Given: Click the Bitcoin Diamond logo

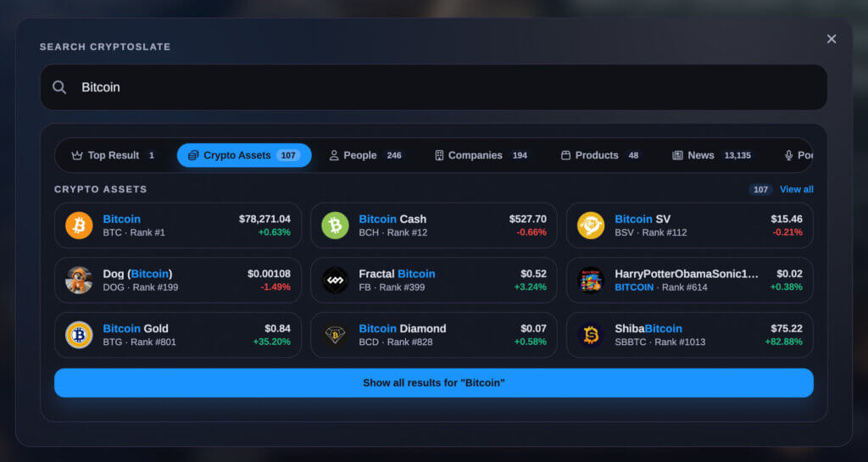Looking at the screenshot, I should pos(336,335).
